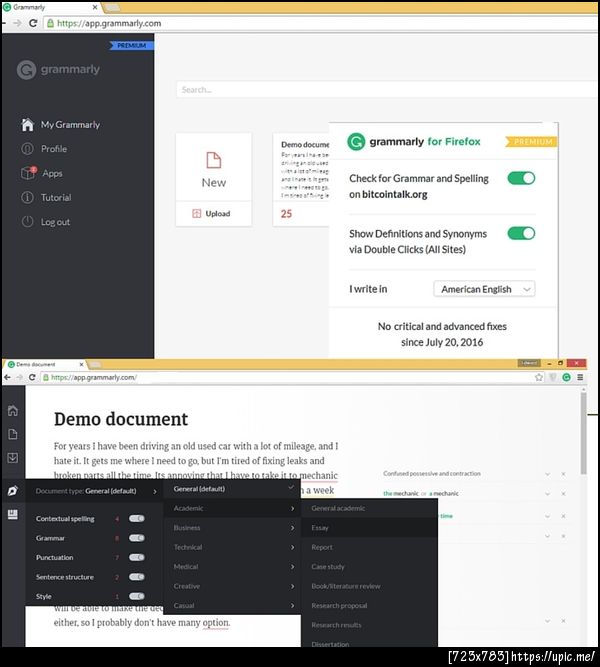
Task: Expand the Medical submenu arrow
Action: [292, 567]
